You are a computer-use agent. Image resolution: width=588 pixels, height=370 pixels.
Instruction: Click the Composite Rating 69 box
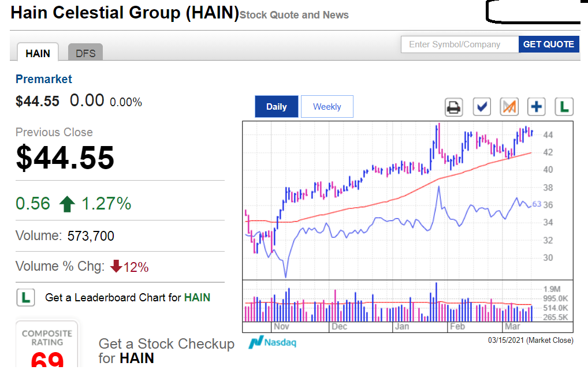[47, 345]
